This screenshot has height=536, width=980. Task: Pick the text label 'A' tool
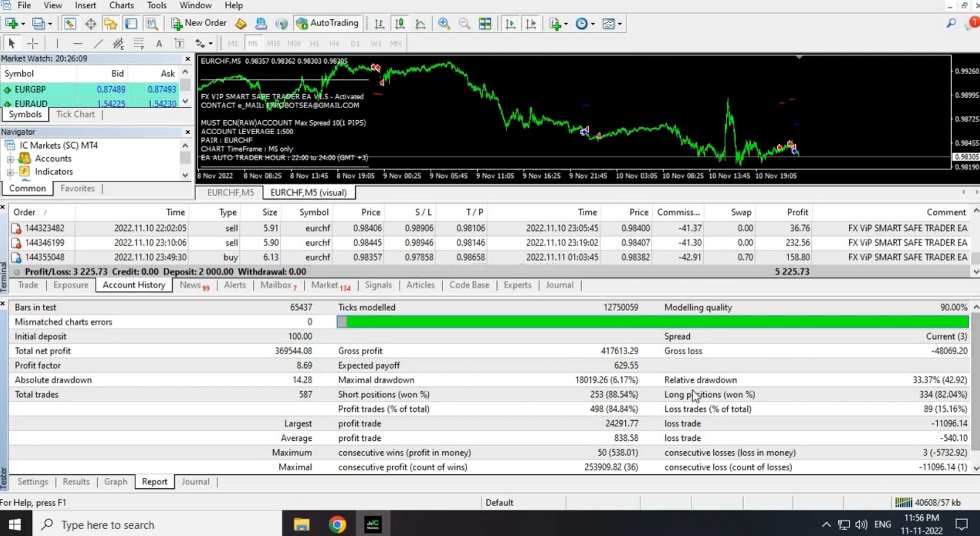point(159,44)
